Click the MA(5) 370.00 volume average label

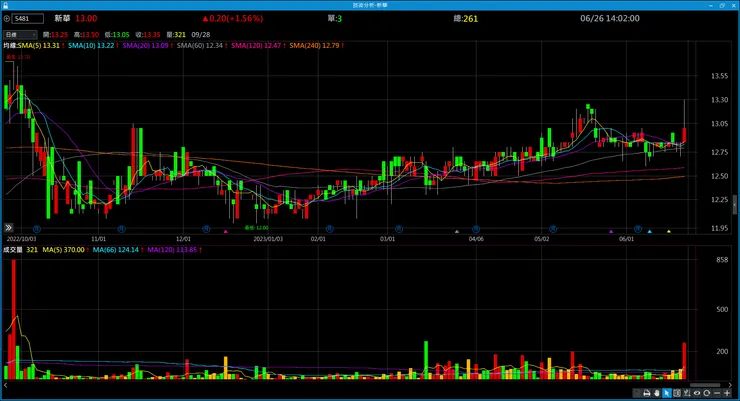[65, 250]
